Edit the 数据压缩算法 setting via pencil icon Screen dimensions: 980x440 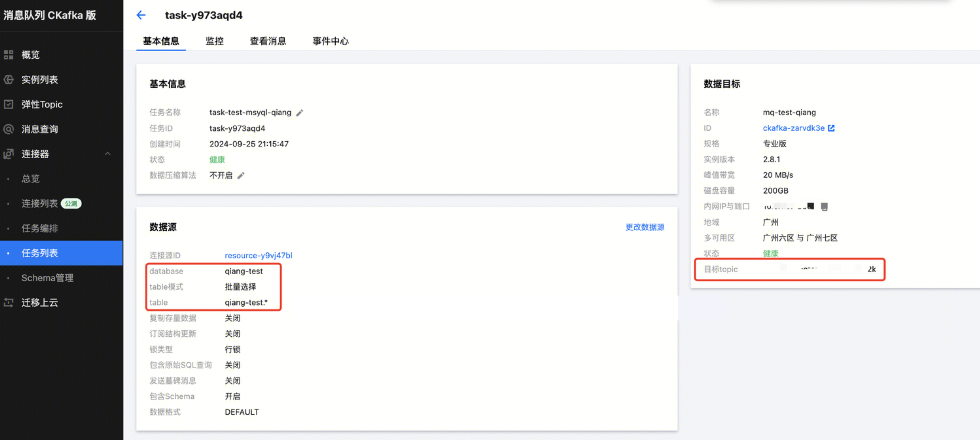[x=241, y=175]
